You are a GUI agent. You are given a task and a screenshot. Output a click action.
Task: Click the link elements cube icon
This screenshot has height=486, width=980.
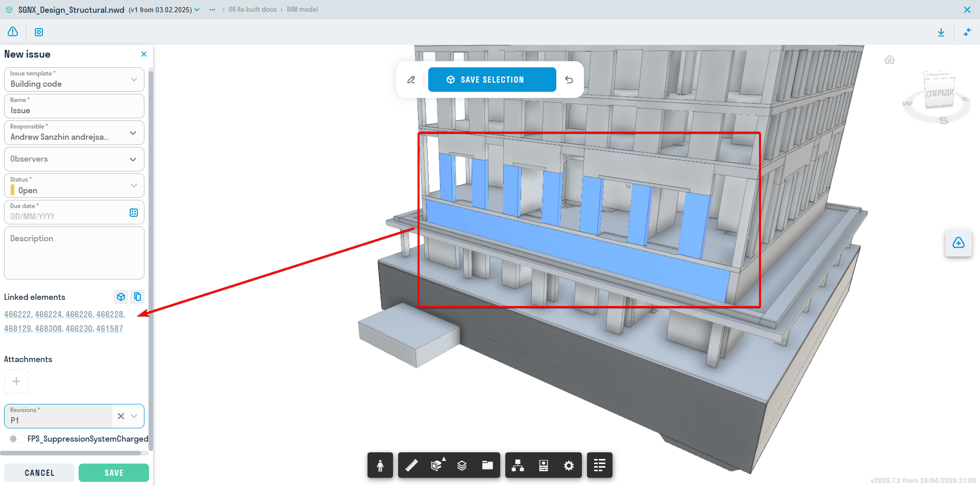(121, 297)
